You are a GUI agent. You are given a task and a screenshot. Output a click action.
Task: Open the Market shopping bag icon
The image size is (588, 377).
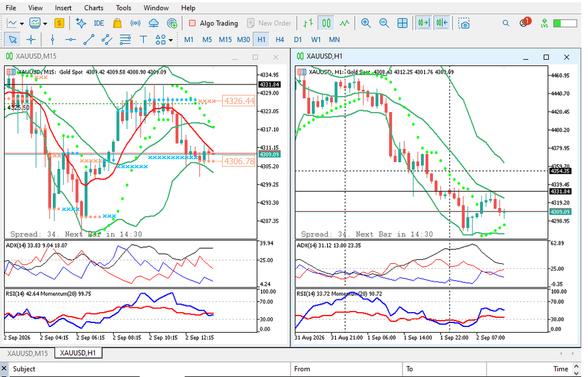[x=117, y=24]
